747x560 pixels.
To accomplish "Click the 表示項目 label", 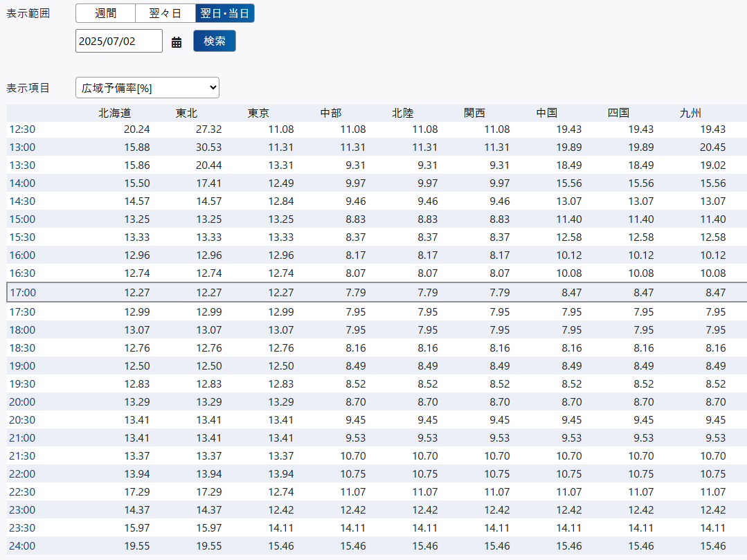I will (28, 88).
